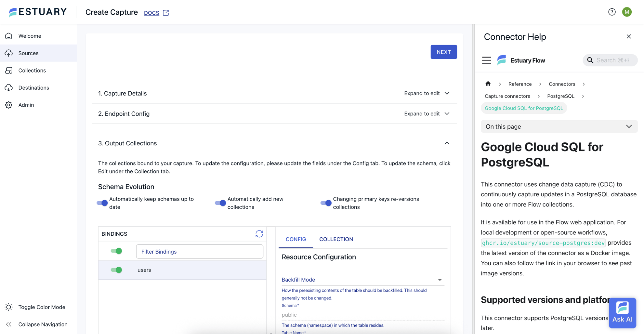Click the Search field in Connector Help
The height and width of the screenshot is (334, 644).
pos(610,60)
